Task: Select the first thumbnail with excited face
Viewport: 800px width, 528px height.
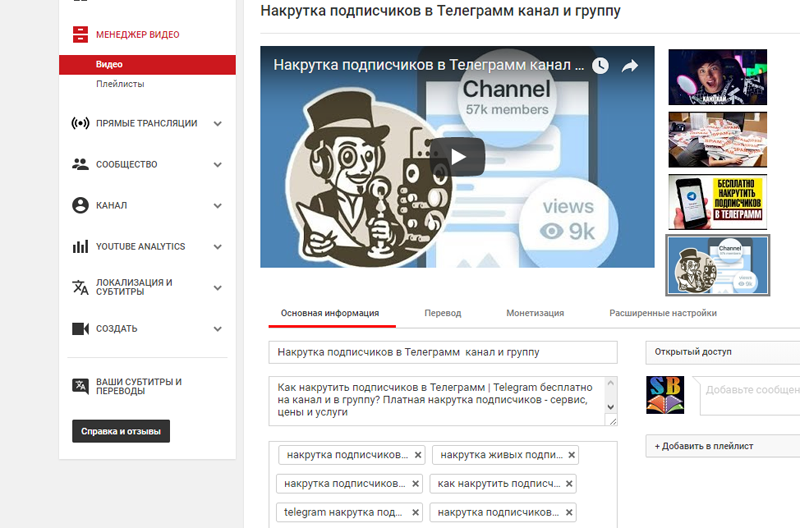Action: coord(717,77)
